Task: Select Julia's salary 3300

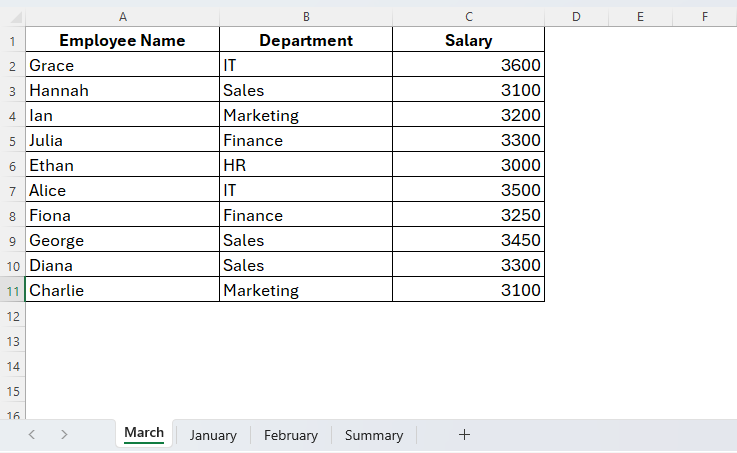Action: click(469, 140)
